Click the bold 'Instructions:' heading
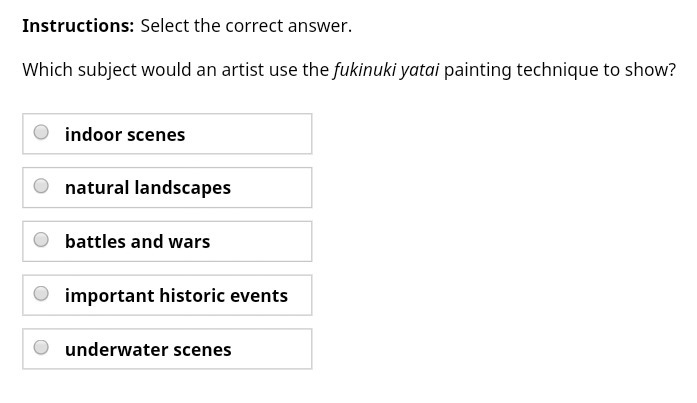This screenshot has width=697, height=403. pos(78,26)
